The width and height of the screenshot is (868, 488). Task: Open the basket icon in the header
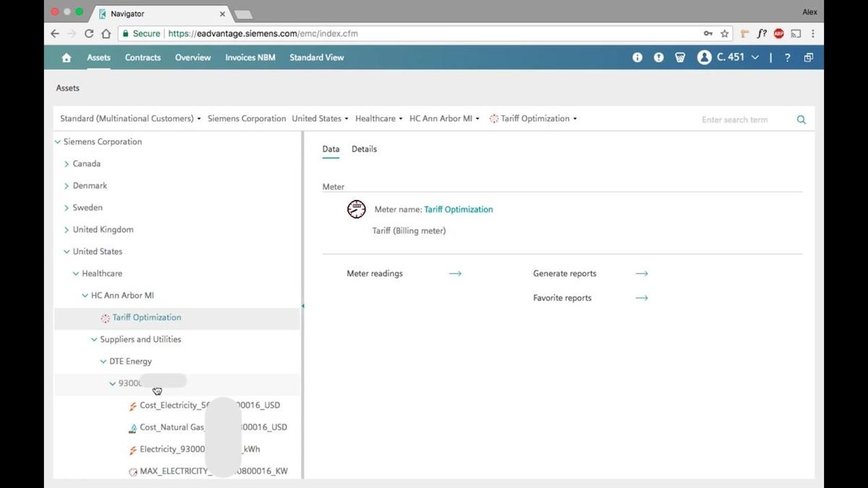(680, 57)
